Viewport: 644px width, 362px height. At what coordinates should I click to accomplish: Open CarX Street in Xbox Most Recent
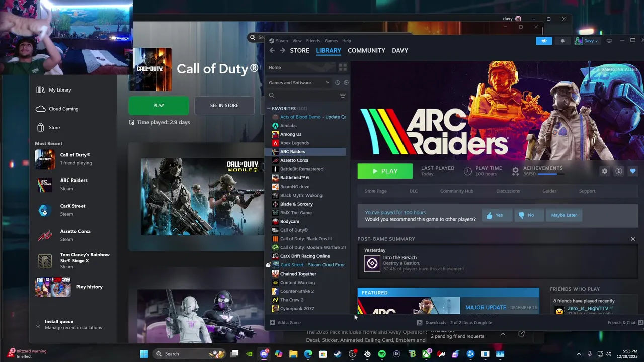coord(72,210)
